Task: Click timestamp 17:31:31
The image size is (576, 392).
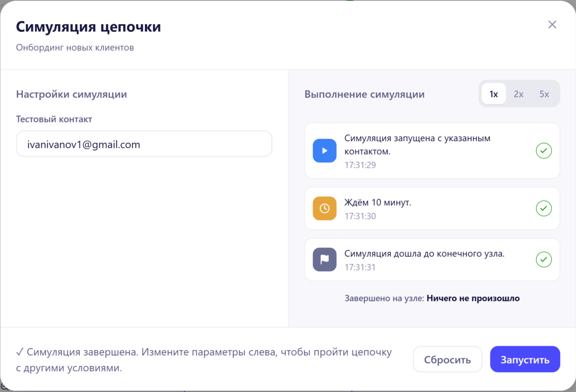Action: [x=360, y=267]
